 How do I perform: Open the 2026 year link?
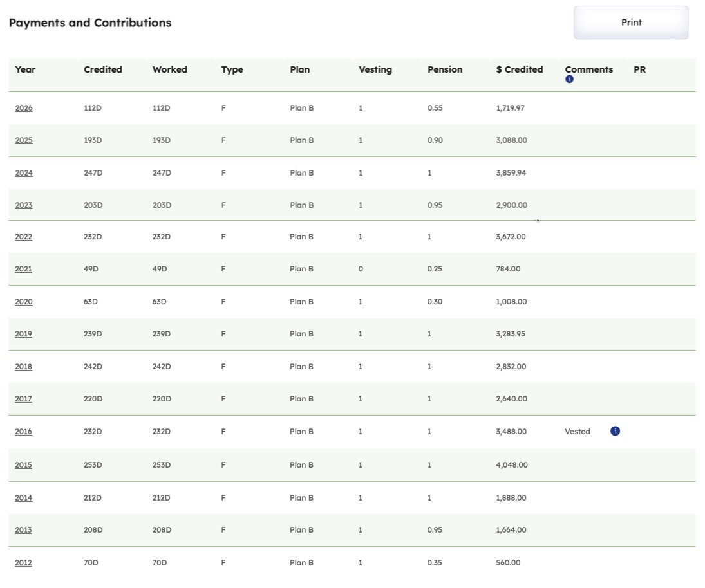tap(24, 108)
